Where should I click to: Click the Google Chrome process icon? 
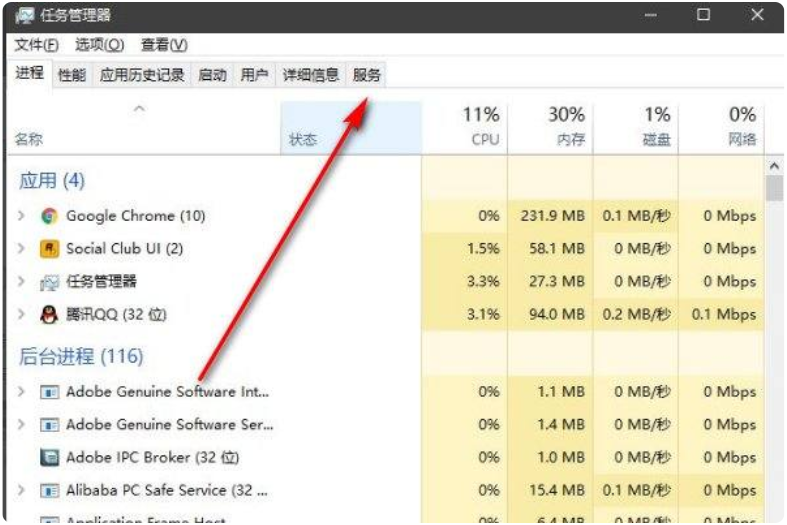tap(49, 216)
